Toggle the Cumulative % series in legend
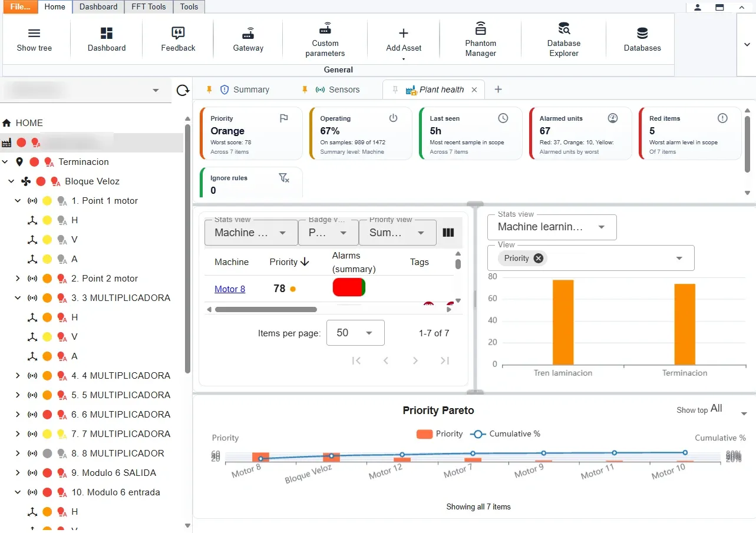 [505, 434]
